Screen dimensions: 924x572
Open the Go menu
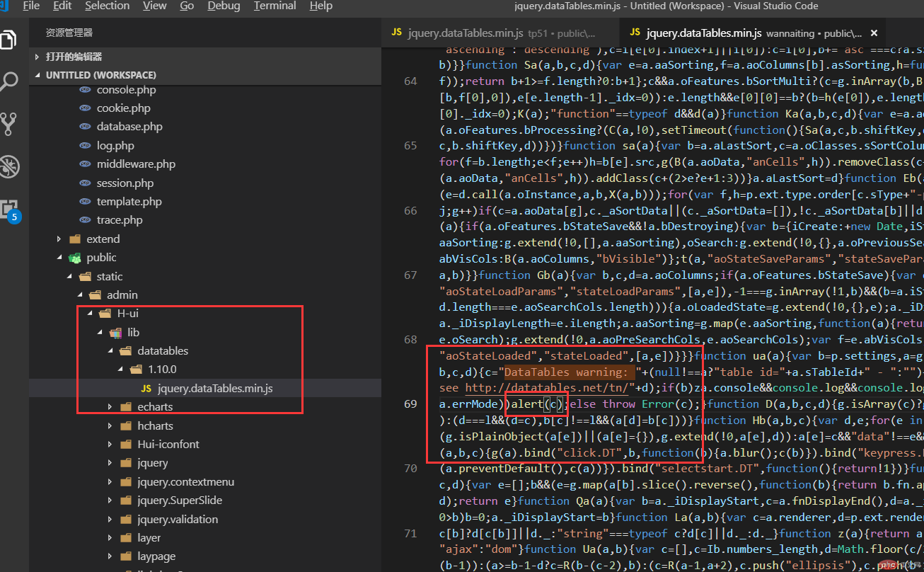187,6
